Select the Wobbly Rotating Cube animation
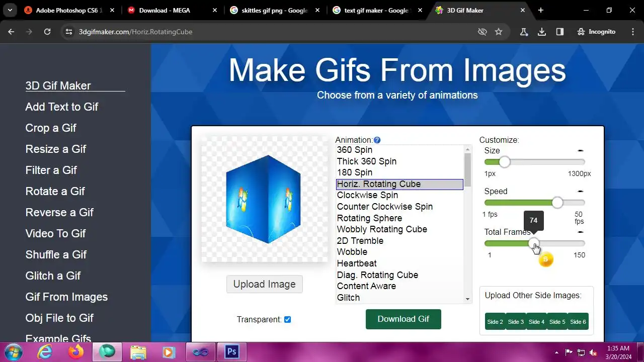The height and width of the screenshot is (362, 644). (x=399, y=229)
